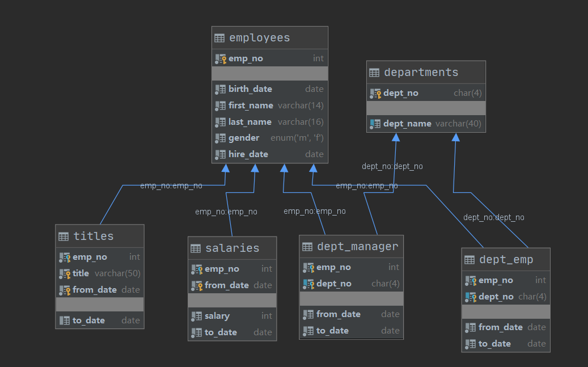Click the varchar(14) type of first_name

tap(301, 106)
